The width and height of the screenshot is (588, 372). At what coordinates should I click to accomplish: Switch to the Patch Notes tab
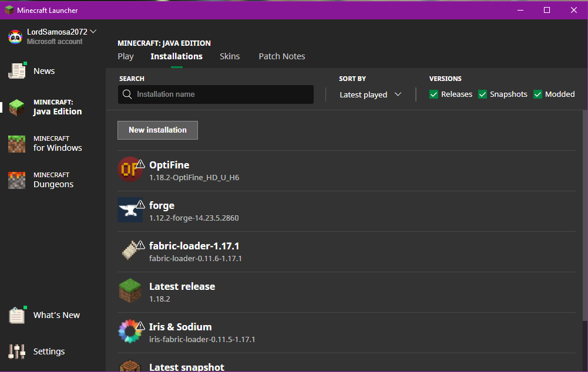tap(281, 56)
